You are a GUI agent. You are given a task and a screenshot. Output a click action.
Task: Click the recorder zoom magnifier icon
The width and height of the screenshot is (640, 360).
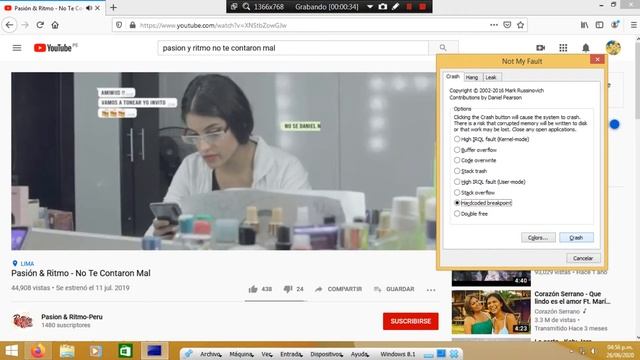coord(247,7)
